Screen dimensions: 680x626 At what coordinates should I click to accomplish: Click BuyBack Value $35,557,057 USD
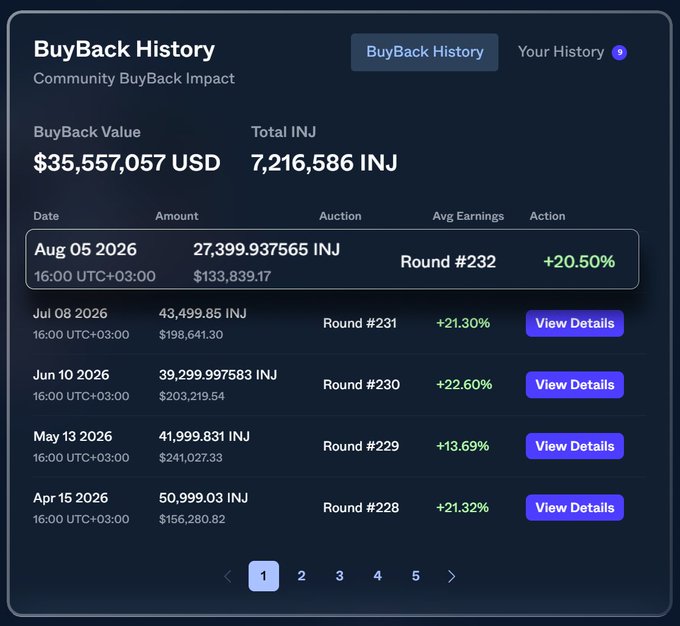[127, 163]
